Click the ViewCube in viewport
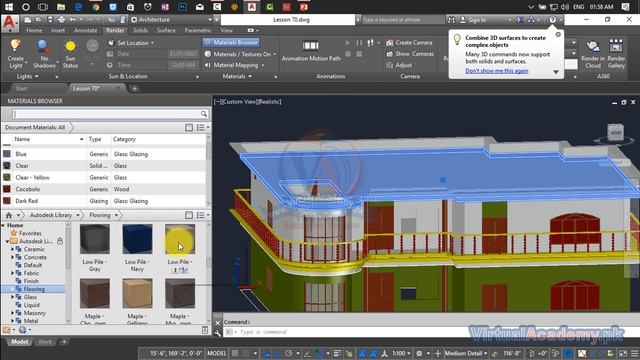The height and width of the screenshot is (360, 640). click(615, 133)
